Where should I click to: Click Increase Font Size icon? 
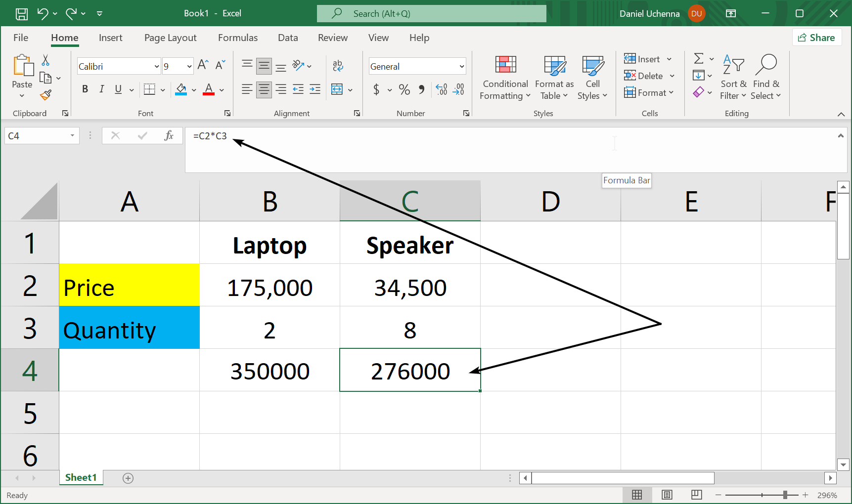coord(203,65)
